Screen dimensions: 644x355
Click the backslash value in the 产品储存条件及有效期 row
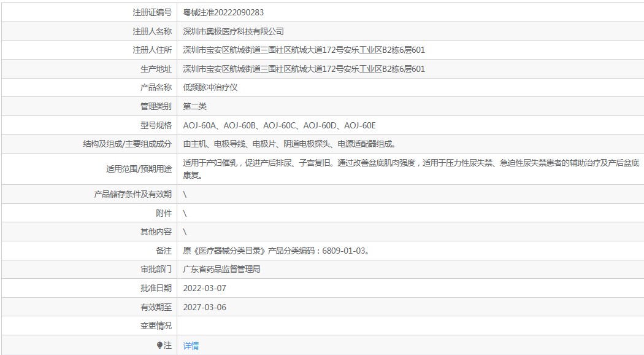pyautogui.click(x=185, y=194)
